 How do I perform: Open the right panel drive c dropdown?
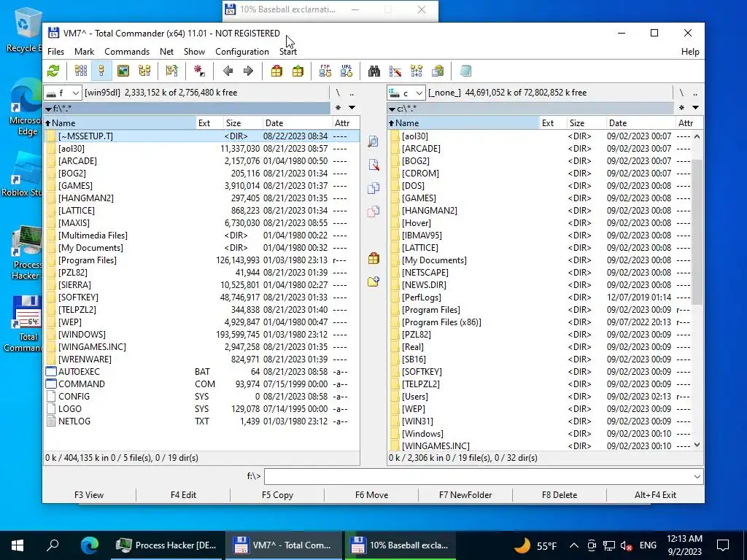point(406,93)
